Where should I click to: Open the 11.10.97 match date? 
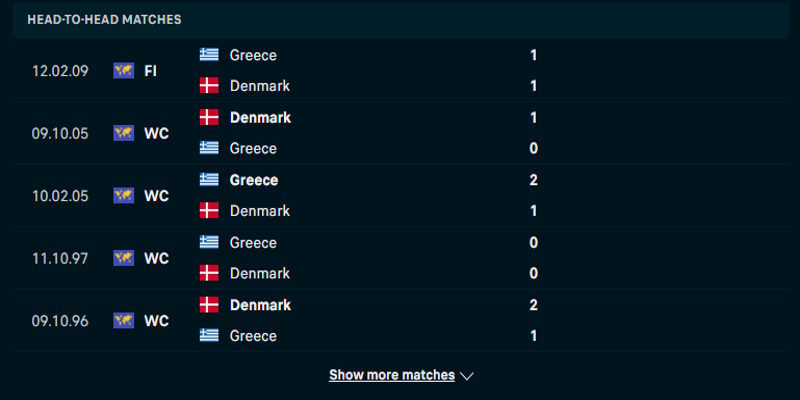[x=60, y=258]
